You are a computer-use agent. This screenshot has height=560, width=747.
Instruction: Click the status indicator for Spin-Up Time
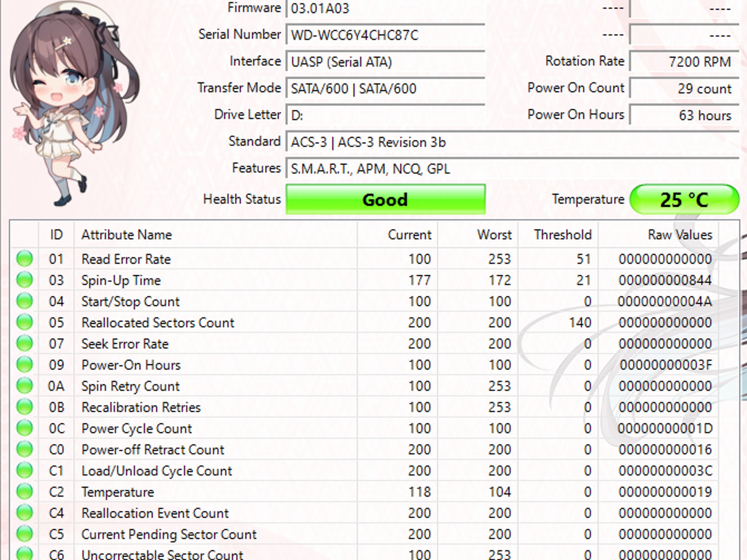[x=25, y=280]
